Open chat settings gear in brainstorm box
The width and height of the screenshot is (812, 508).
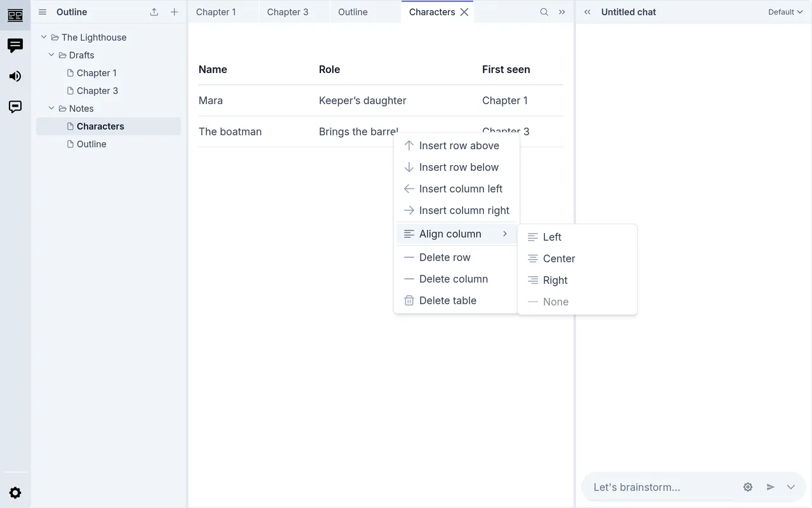748,487
